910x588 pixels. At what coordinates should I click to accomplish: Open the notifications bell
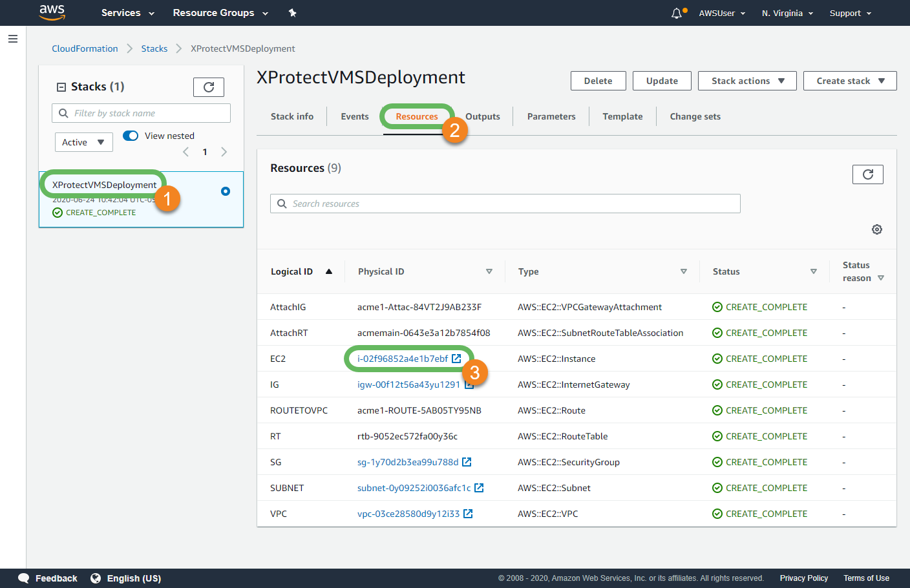click(676, 13)
